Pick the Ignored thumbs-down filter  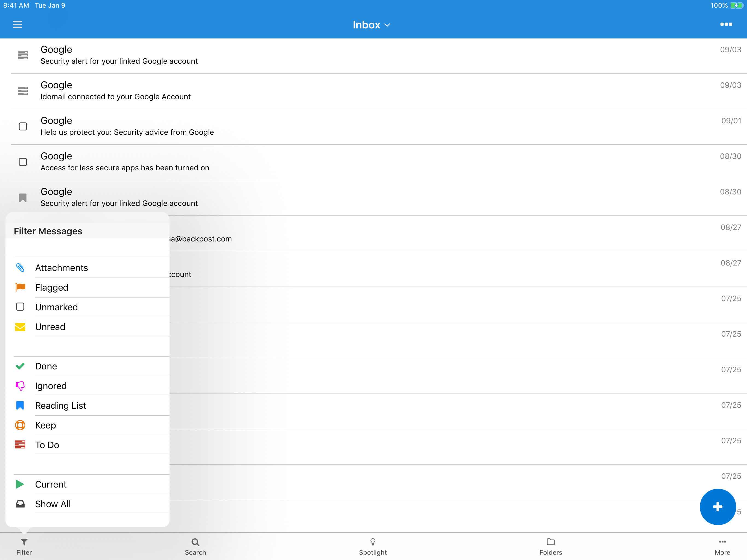click(51, 386)
